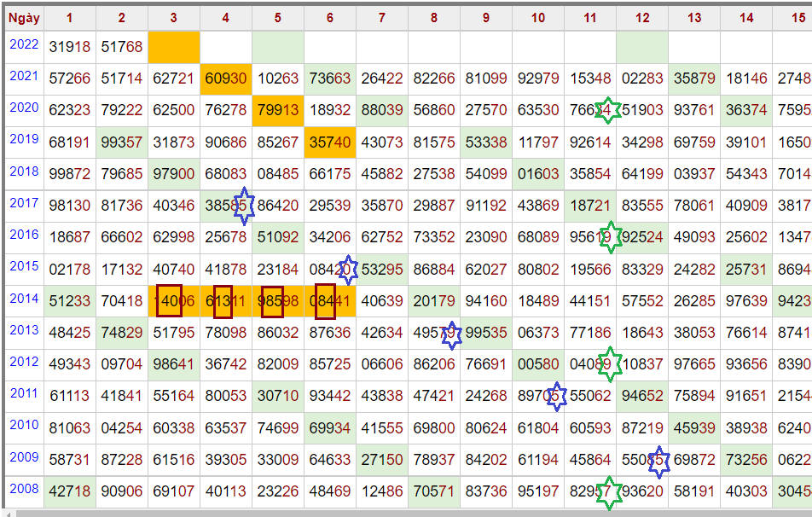Click the result 62323 in 2020 row
Viewport: 812px width, 517px height.
pyautogui.click(x=69, y=110)
